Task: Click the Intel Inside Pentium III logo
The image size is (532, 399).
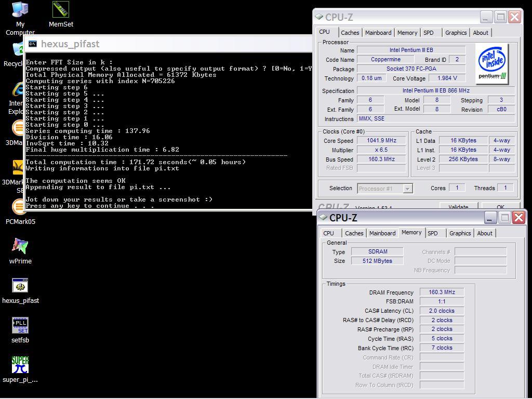Action: (x=492, y=64)
